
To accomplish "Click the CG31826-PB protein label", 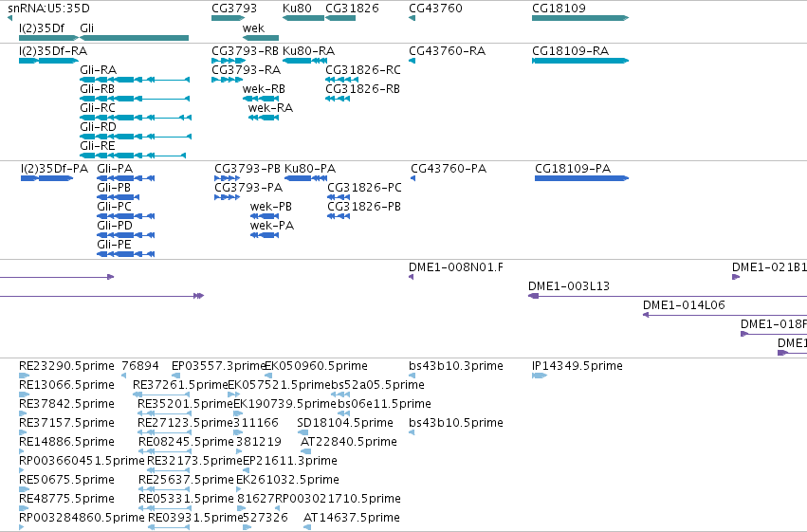I will (x=364, y=207).
